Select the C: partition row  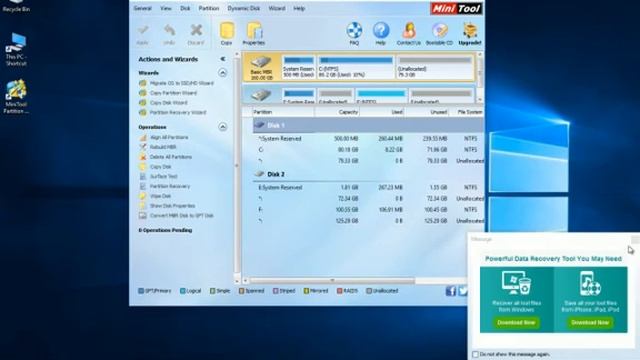coord(368,150)
